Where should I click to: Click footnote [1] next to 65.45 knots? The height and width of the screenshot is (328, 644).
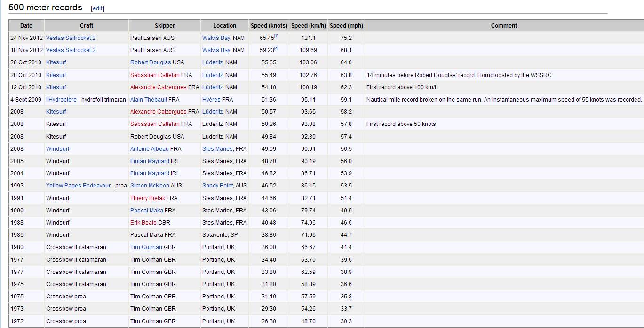tap(277, 36)
